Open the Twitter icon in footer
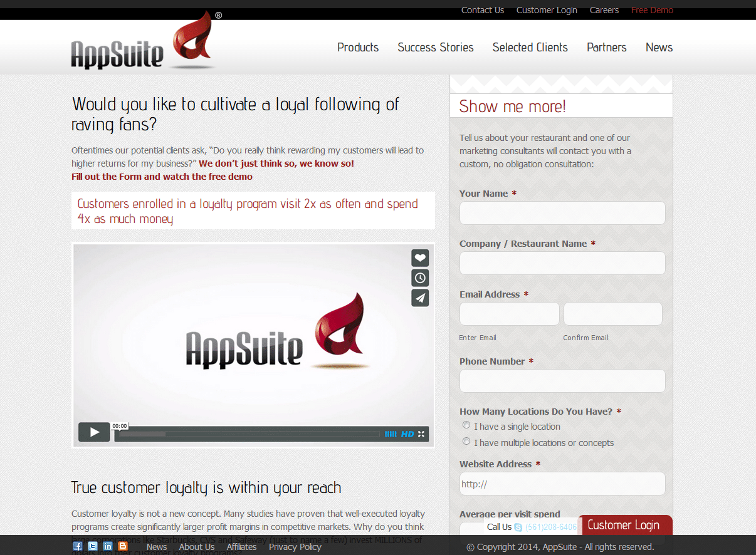Screen dimensions: 756x555 click(93, 546)
